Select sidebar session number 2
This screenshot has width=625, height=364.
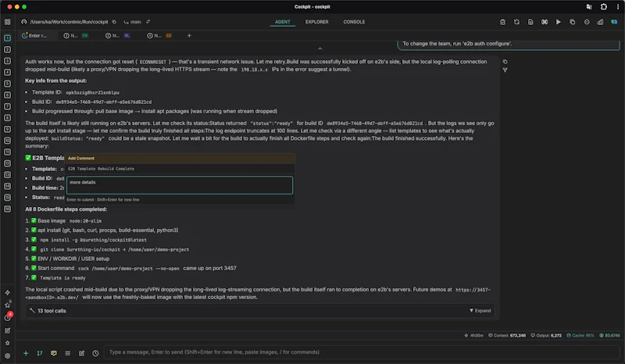click(8, 49)
